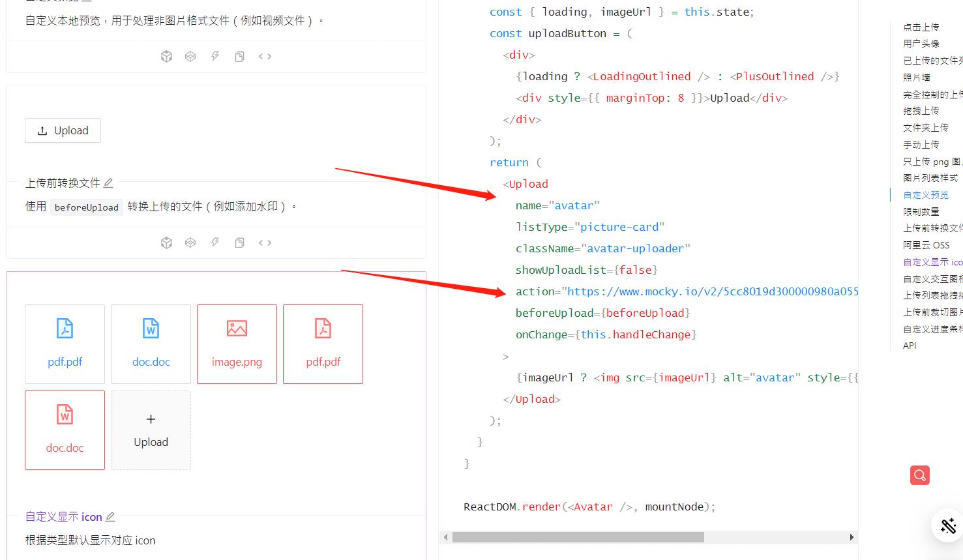Select the blue pdf.pdf file card
Screen dimensions: 963x560
[65, 344]
